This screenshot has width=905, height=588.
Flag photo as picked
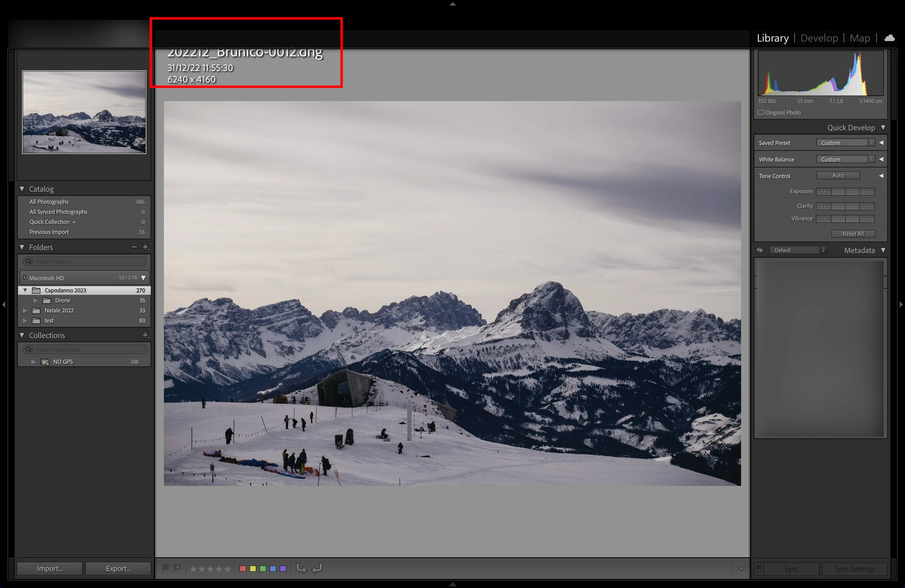(166, 568)
